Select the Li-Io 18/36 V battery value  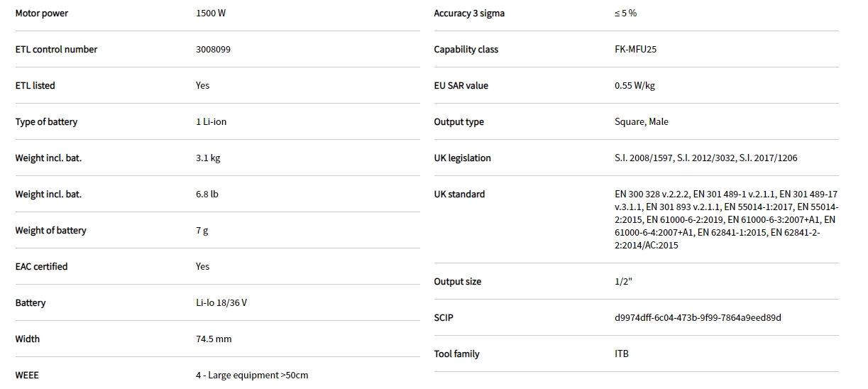(x=221, y=303)
